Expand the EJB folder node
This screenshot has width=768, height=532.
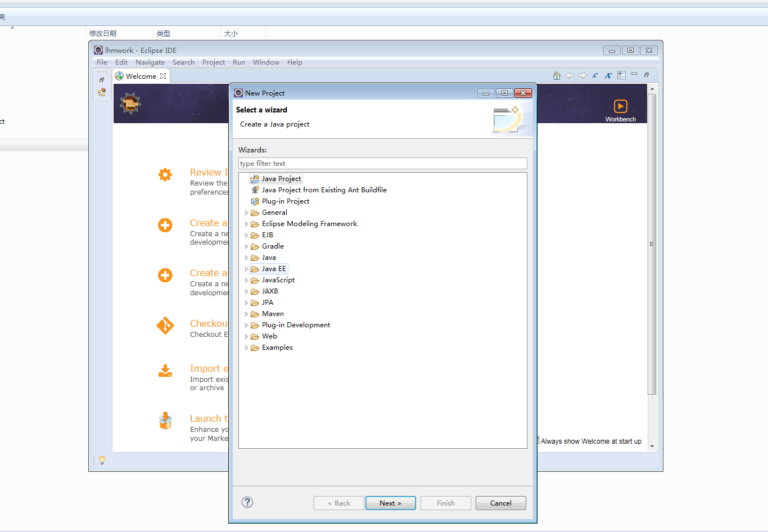click(x=246, y=235)
